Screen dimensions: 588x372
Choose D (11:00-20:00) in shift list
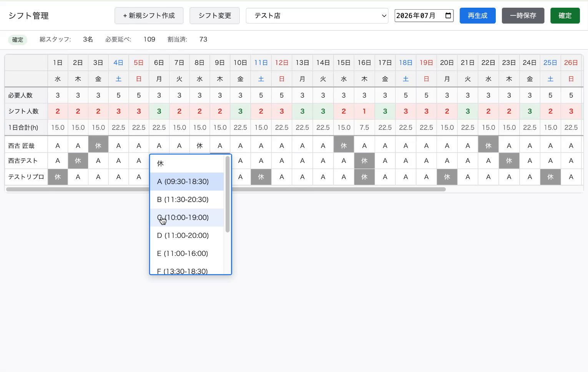point(187,236)
